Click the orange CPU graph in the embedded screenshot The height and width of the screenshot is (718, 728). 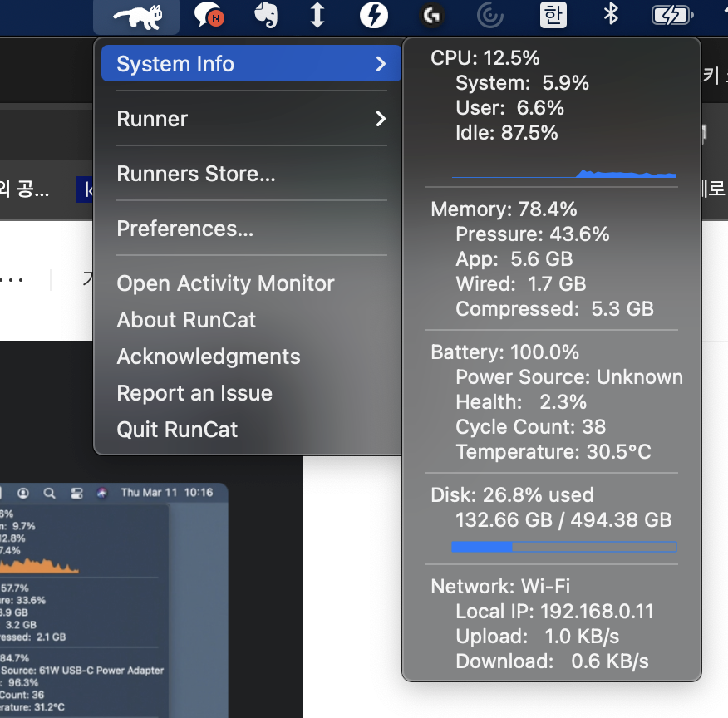point(39,566)
